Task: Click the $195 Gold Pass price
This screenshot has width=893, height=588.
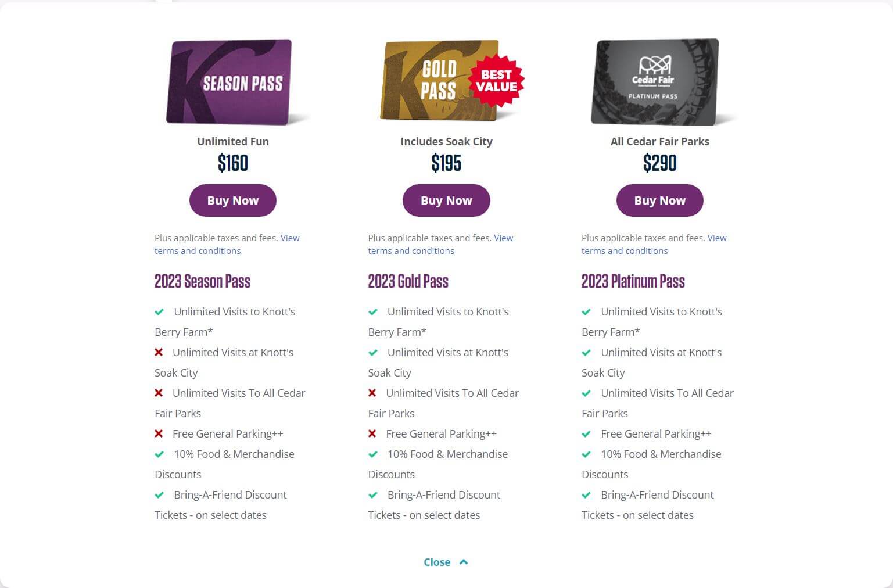Action: coord(446,163)
